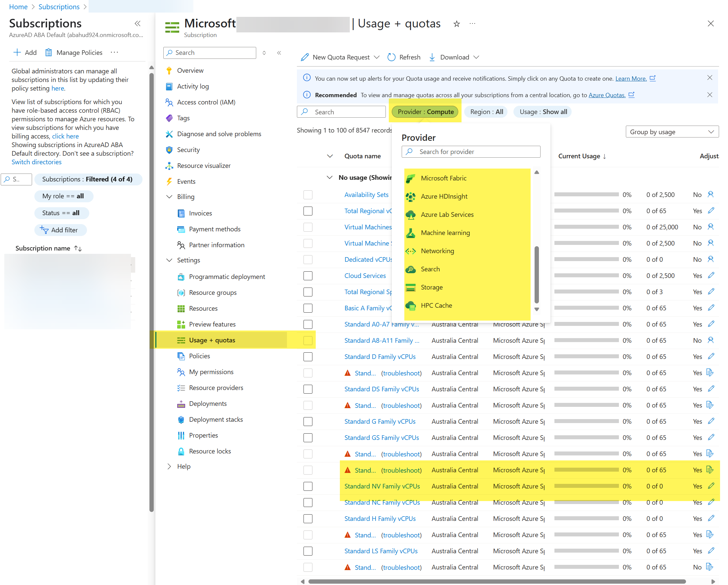Focus the Search for provider field
This screenshot has height=585, width=728.
coord(471,152)
